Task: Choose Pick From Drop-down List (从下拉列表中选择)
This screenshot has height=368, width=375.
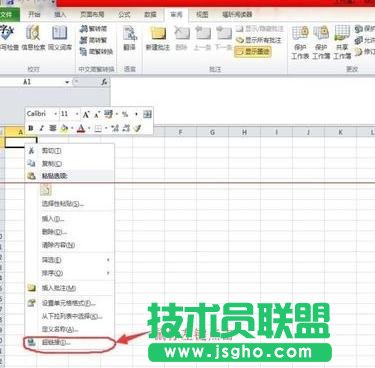Action: [70, 316]
